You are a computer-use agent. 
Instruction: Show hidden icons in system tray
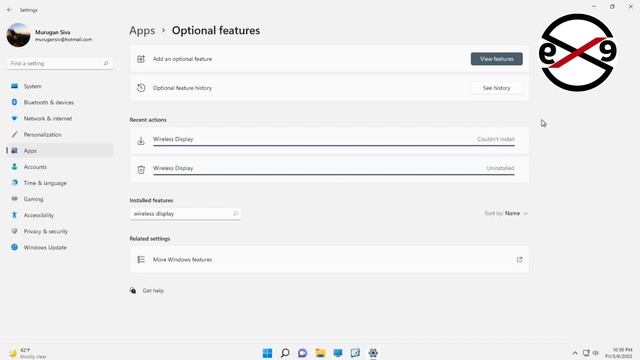[x=575, y=353]
